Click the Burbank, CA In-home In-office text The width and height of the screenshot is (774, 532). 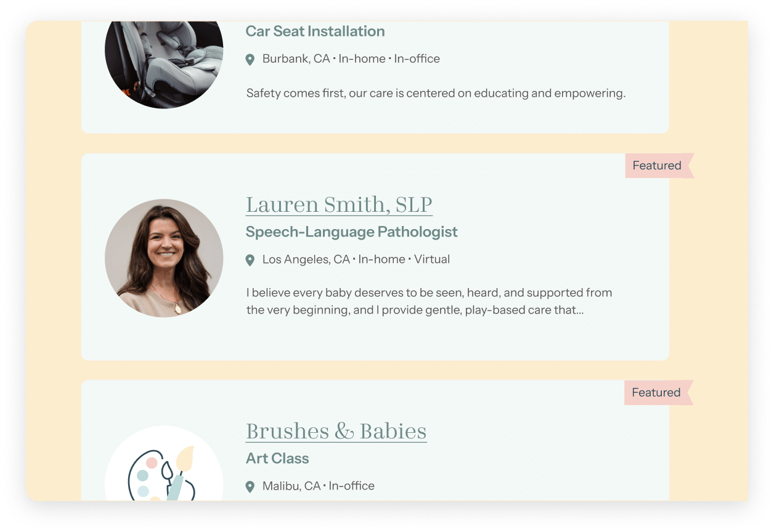(x=351, y=59)
